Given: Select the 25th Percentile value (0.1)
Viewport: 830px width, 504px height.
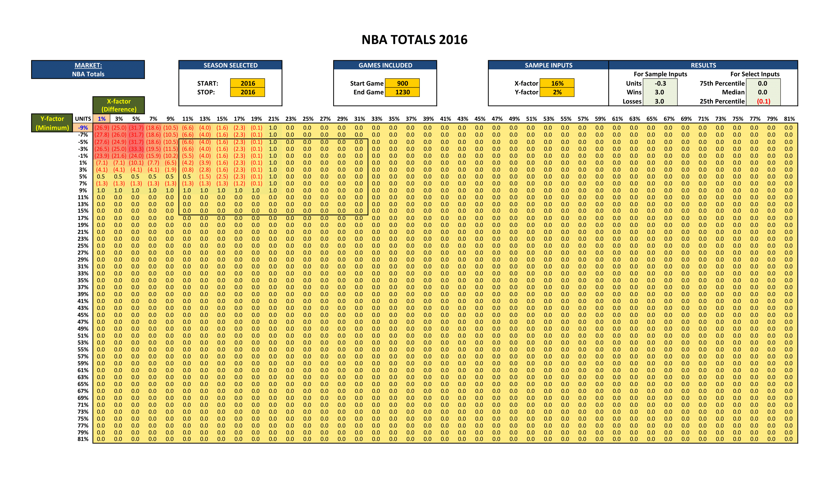Looking at the screenshot, I should [x=763, y=101].
